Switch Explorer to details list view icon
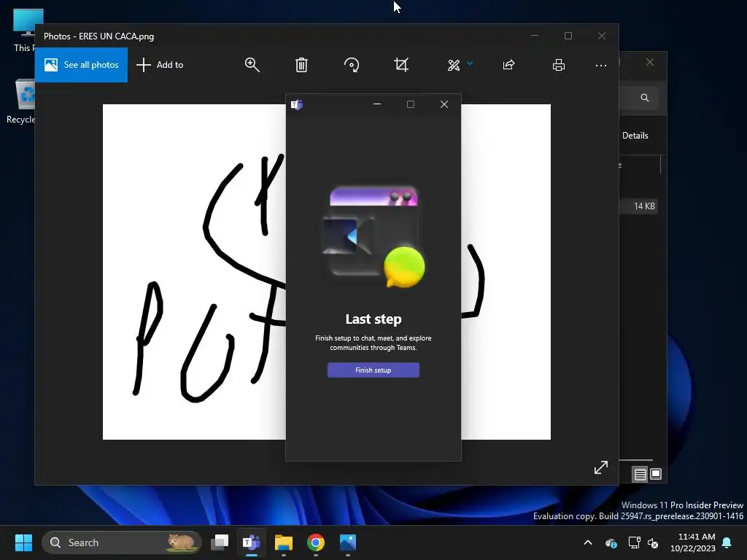Screen dimensions: 747x560 tap(640, 474)
